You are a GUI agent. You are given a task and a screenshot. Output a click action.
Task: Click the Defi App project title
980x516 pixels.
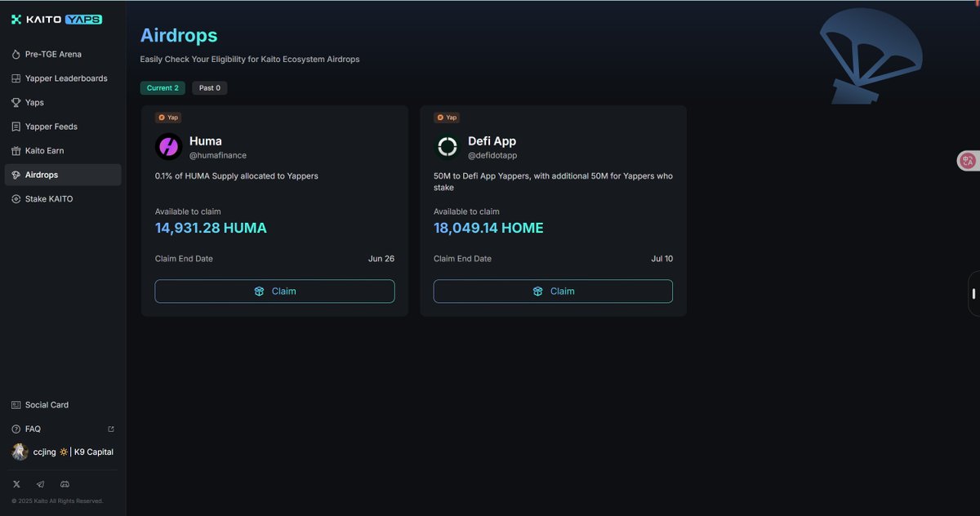pos(492,141)
